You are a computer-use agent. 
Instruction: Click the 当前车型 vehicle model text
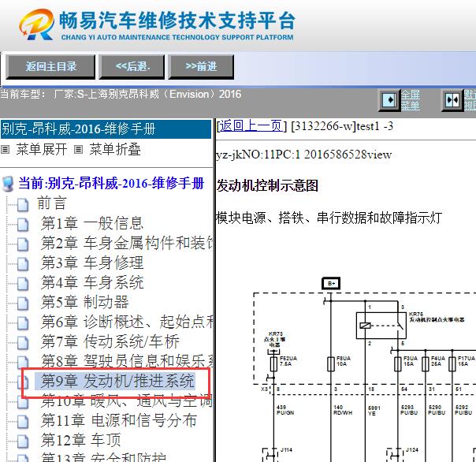(x=121, y=94)
